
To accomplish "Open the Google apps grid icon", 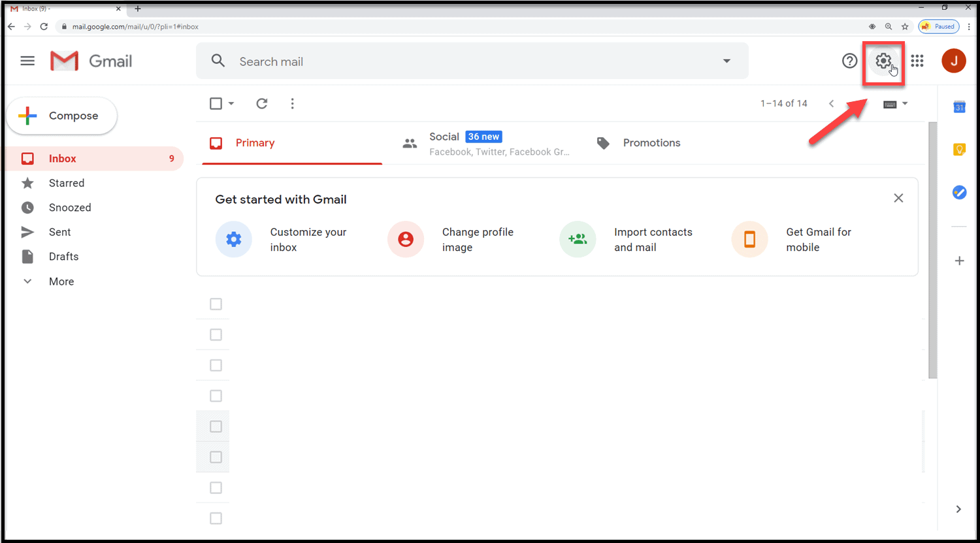I will click(917, 61).
